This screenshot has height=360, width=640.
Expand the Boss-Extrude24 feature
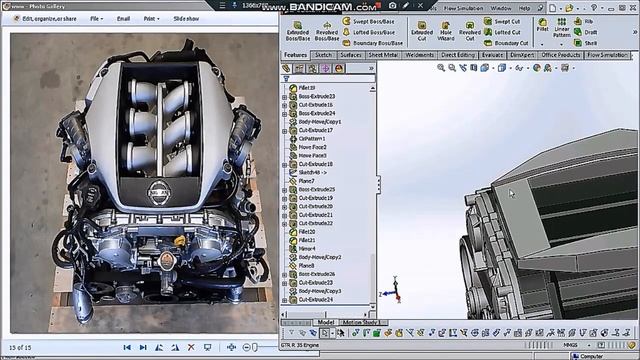click(284, 113)
